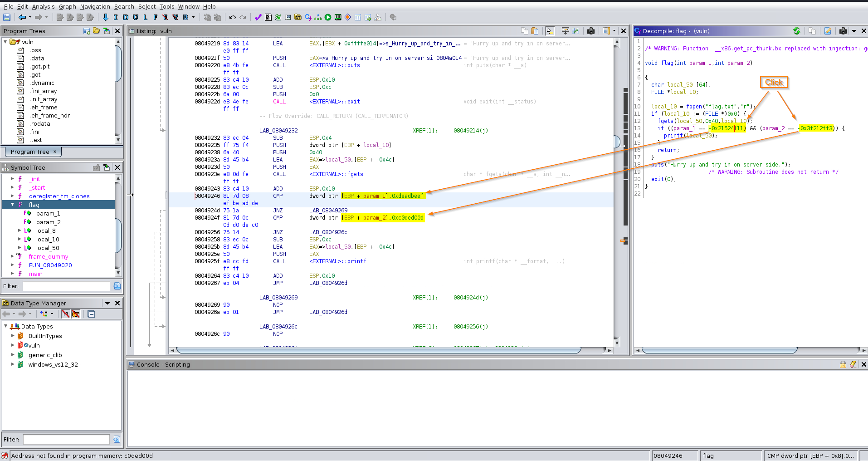Select the 'I' next instruction navigation icon
Viewport: 868px width, 461px height.
coord(116,17)
